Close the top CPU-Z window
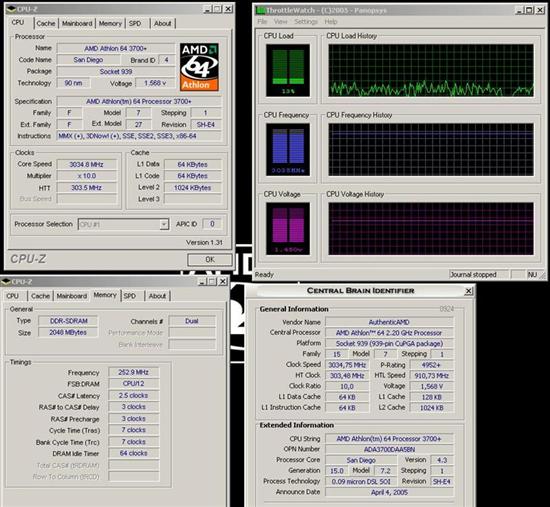The height and width of the screenshot is (507, 550). point(228,9)
